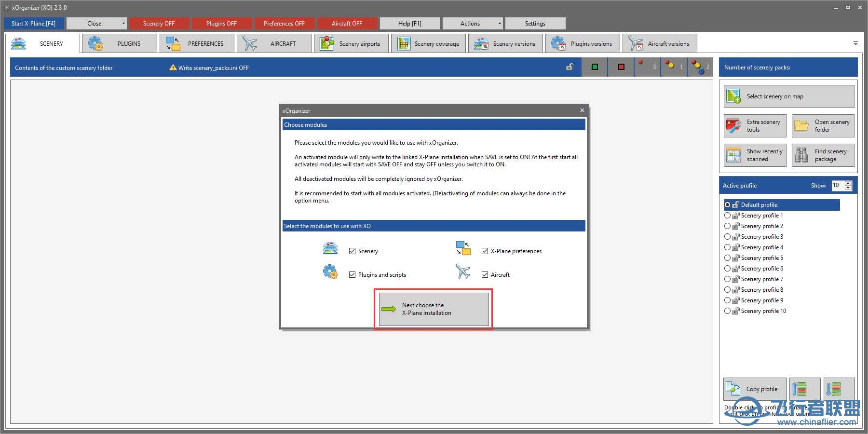Select the Default profile radio button
The width and height of the screenshot is (868, 434).
[727, 205]
